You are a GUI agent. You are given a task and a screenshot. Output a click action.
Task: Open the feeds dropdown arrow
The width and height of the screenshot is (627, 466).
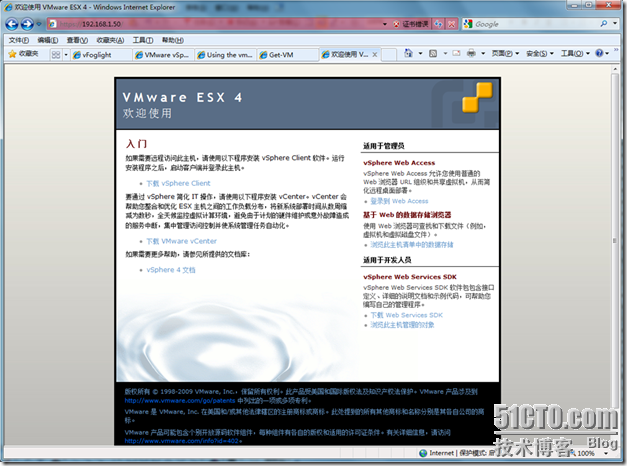tap(445, 53)
